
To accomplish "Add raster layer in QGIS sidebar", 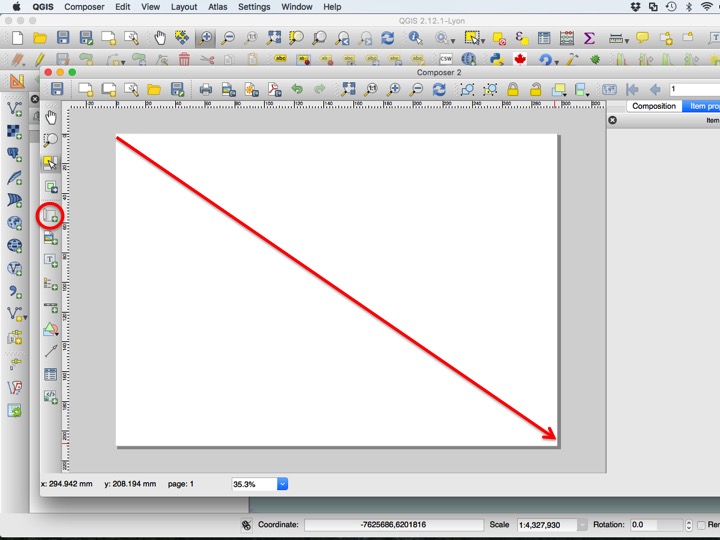I will (x=14, y=131).
